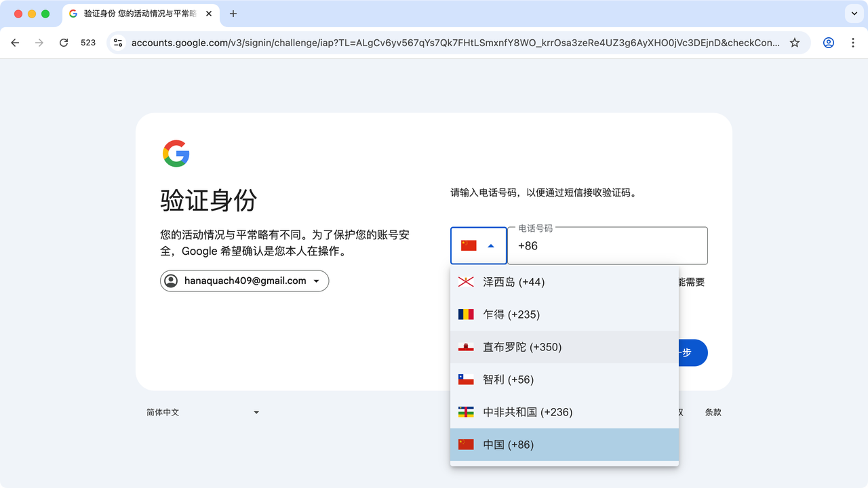The image size is (868, 488).
Task: Open the 简体中文 language selector
Action: (203, 412)
